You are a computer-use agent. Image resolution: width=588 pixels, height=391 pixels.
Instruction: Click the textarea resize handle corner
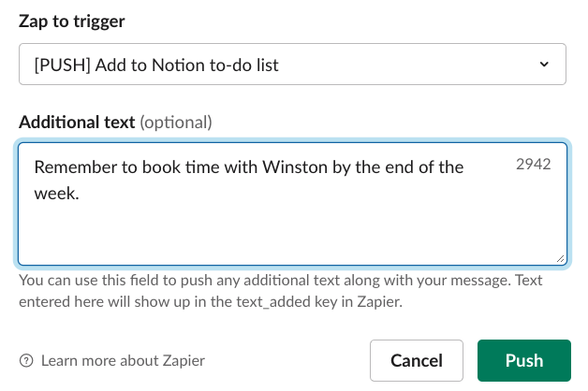point(561,259)
